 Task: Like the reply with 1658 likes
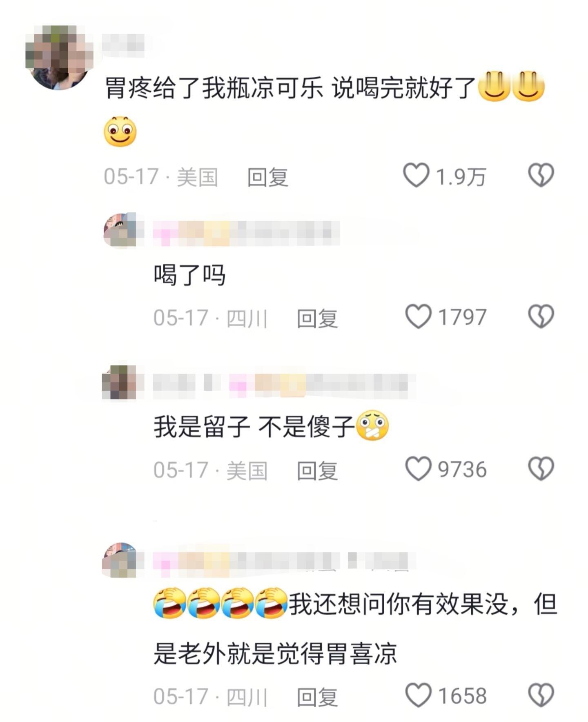[x=418, y=695]
